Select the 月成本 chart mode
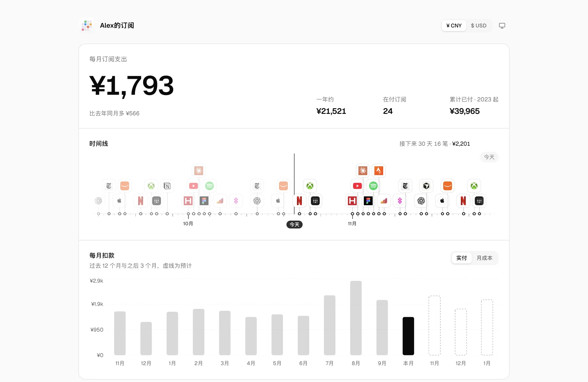The image size is (588, 382). click(484, 258)
